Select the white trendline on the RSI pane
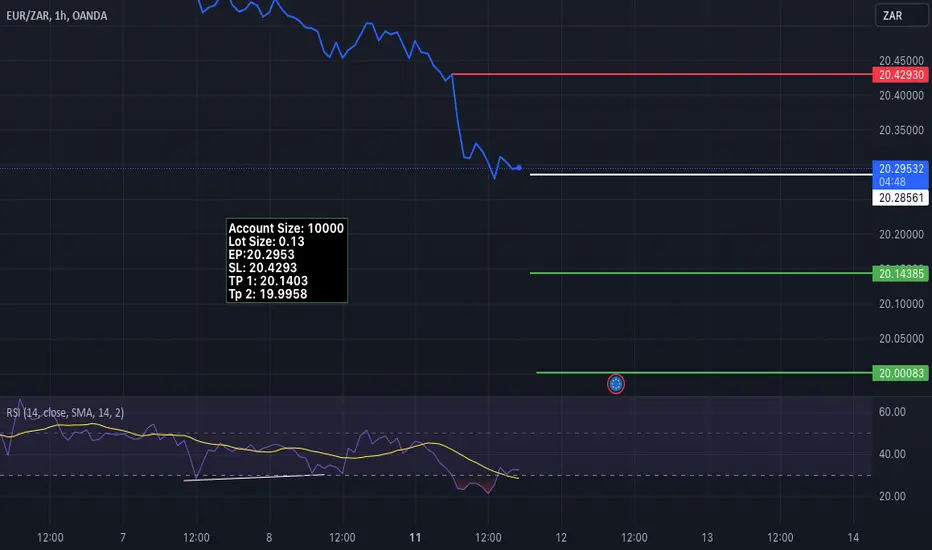Screen dimensions: 932x550 (x=254, y=477)
